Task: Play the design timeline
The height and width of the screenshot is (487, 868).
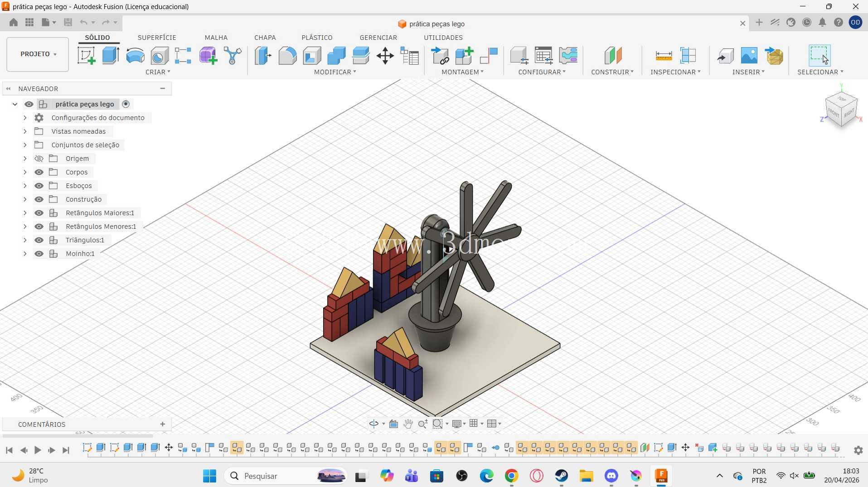Action: 38,450
